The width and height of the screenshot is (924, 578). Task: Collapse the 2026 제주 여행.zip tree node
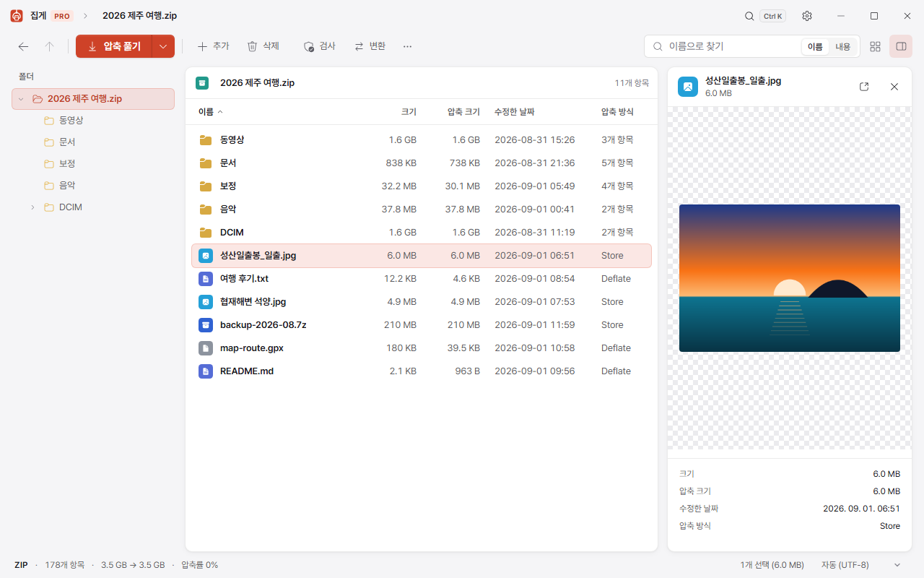21,99
